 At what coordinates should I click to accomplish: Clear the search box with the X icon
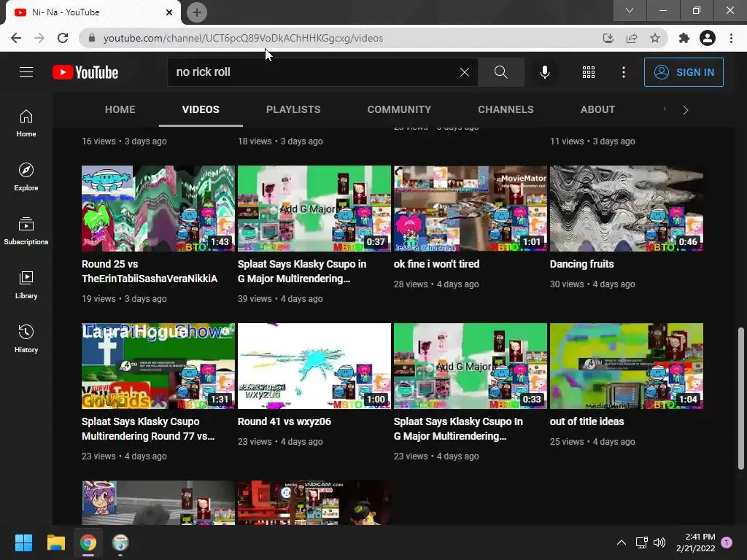[x=465, y=72]
